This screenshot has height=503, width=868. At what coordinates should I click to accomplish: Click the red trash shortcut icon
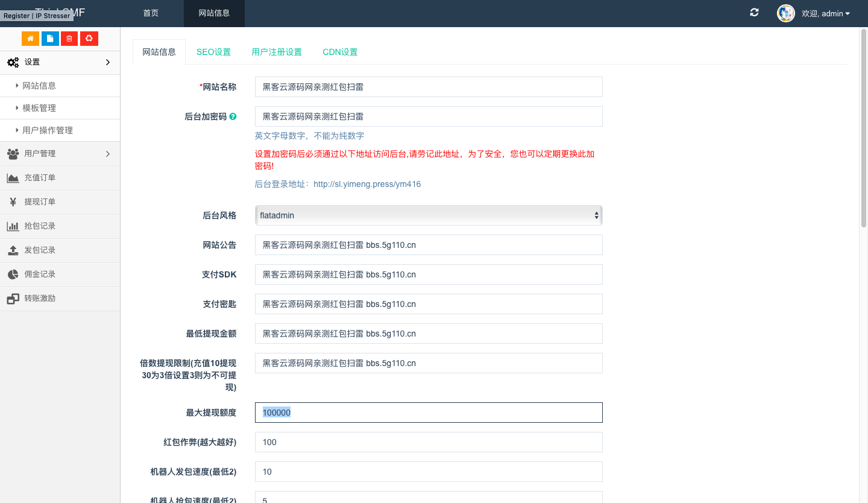pyautogui.click(x=69, y=39)
